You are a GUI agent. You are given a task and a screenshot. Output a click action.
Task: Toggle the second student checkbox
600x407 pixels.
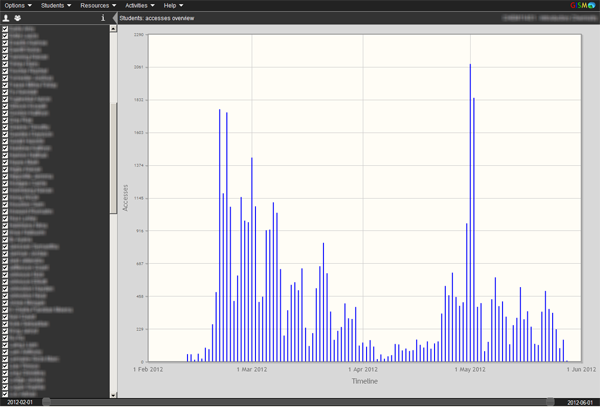pyautogui.click(x=5, y=37)
